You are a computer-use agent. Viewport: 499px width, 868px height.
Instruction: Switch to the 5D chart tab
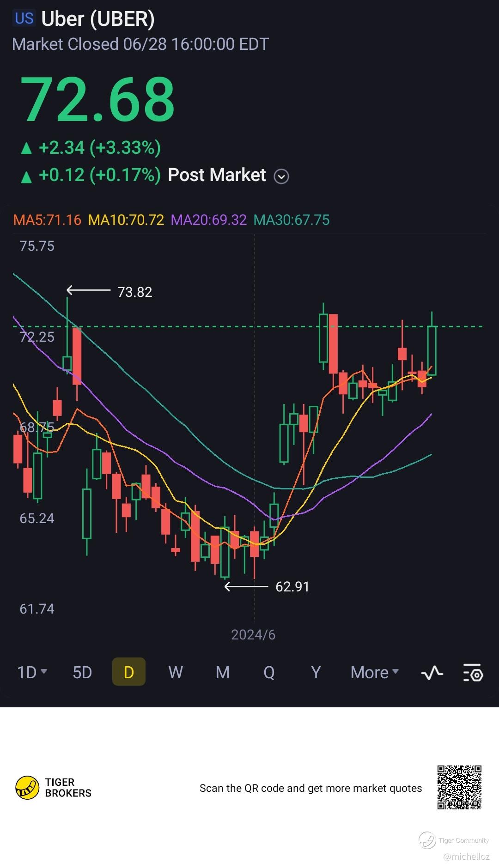click(82, 672)
